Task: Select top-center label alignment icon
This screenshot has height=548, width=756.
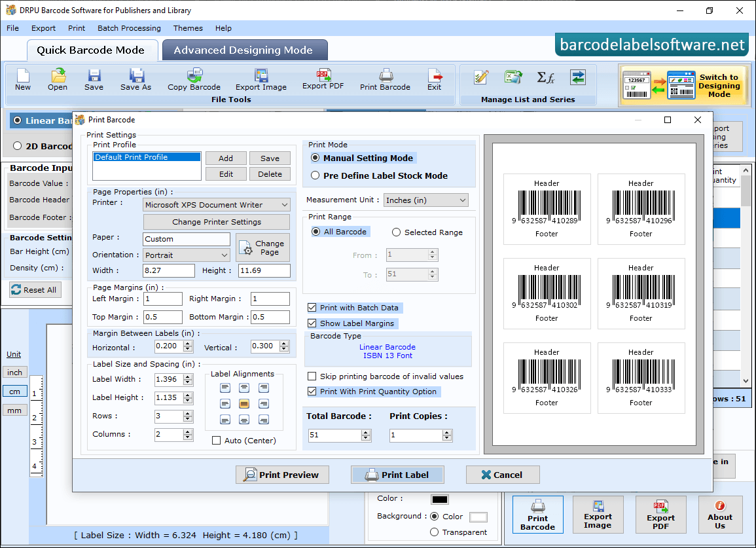Action: coord(244,388)
